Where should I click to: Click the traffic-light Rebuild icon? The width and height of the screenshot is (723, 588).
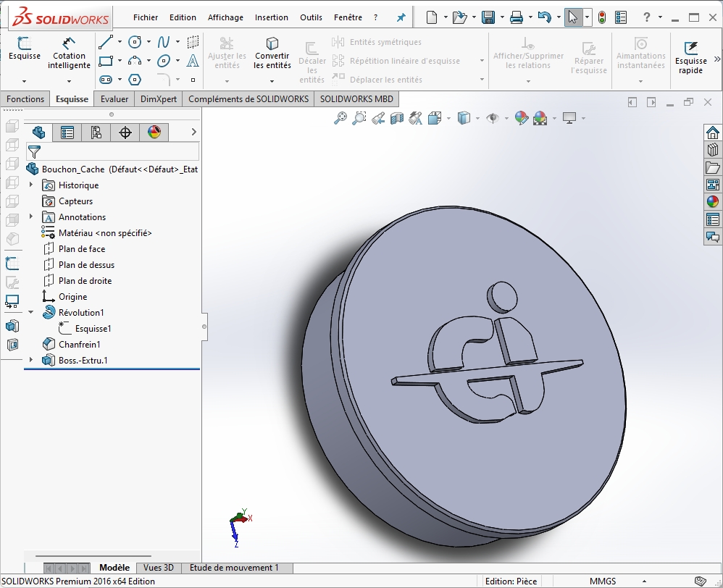click(x=601, y=17)
